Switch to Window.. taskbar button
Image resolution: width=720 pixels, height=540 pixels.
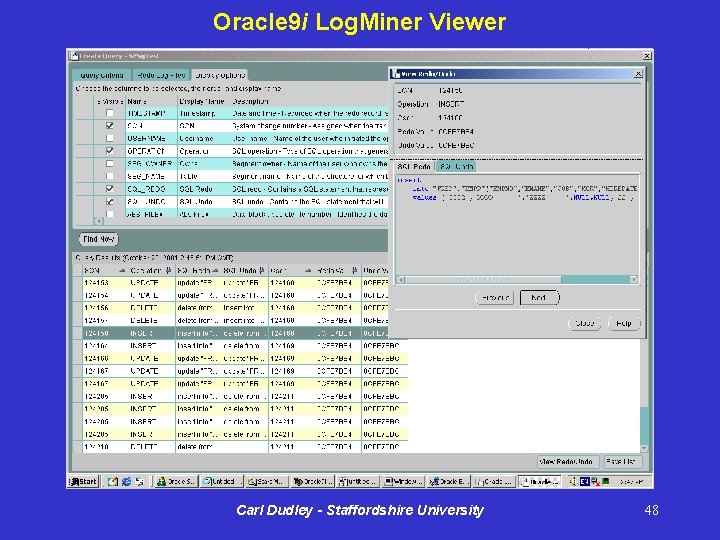pyautogui.click(x=404, y=481)
